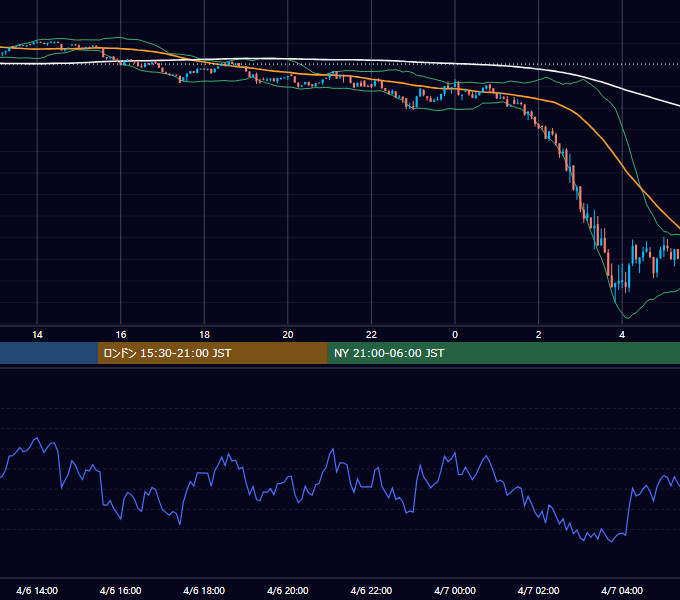The width and height of the screenshot is (680, 600).
Task: Click the 4/7 04:00 oscillator time label
Action: coord(622,590)
